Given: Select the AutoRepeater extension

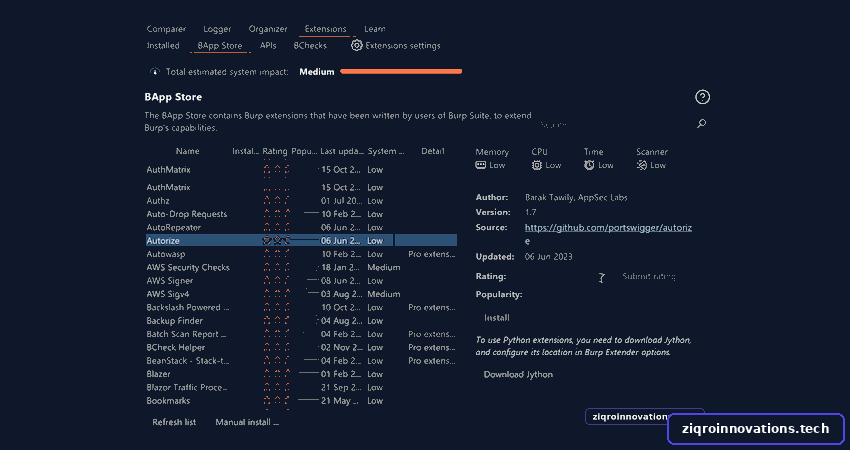Looking at the screenshot, I should point(301,227).
